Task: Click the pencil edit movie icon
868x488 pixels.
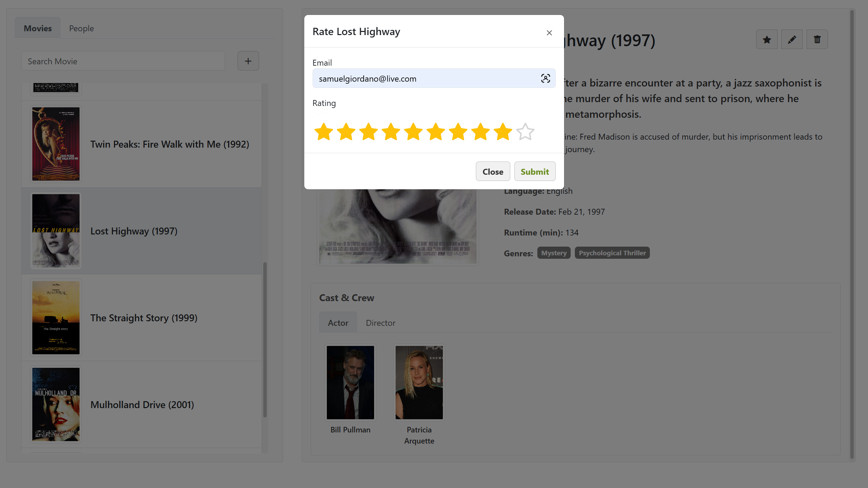Action: click(792, 40)
